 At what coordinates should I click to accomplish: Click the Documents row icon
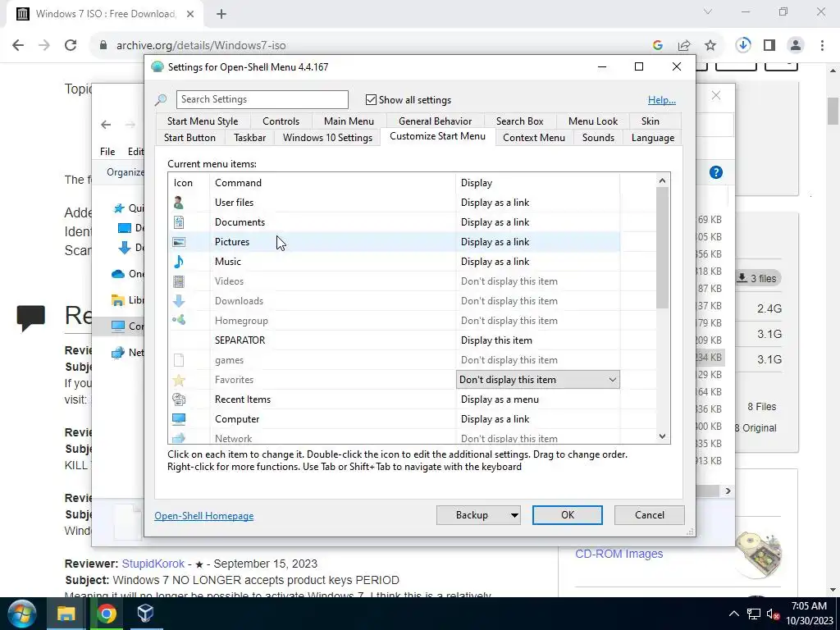click(x=178, y=222)
